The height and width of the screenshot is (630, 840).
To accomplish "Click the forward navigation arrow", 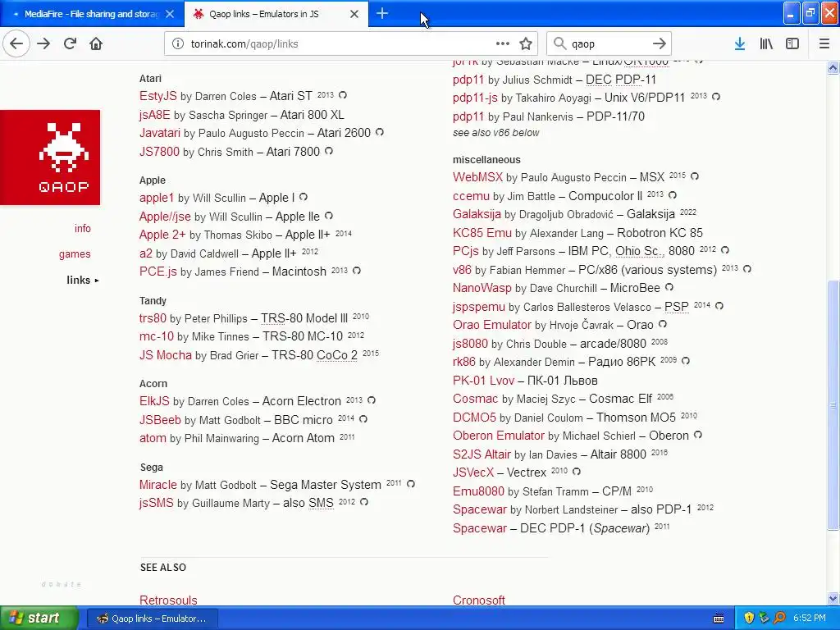I will point(43,44).
